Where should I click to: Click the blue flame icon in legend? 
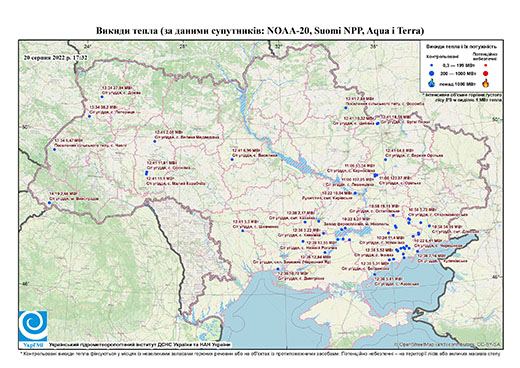(x=432, y=83)
